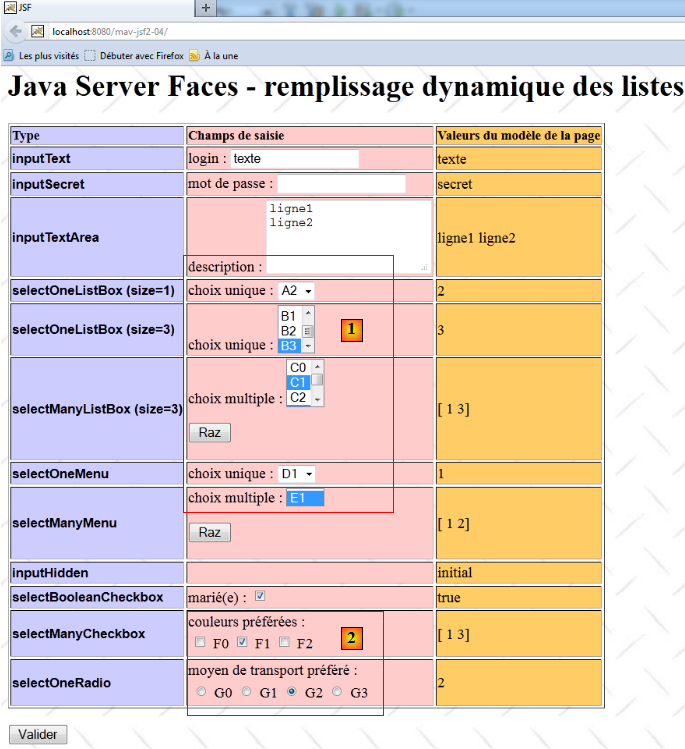Click the Valider submit button
The width and height of the screenshot is (685, 749).
coord(38,735)
